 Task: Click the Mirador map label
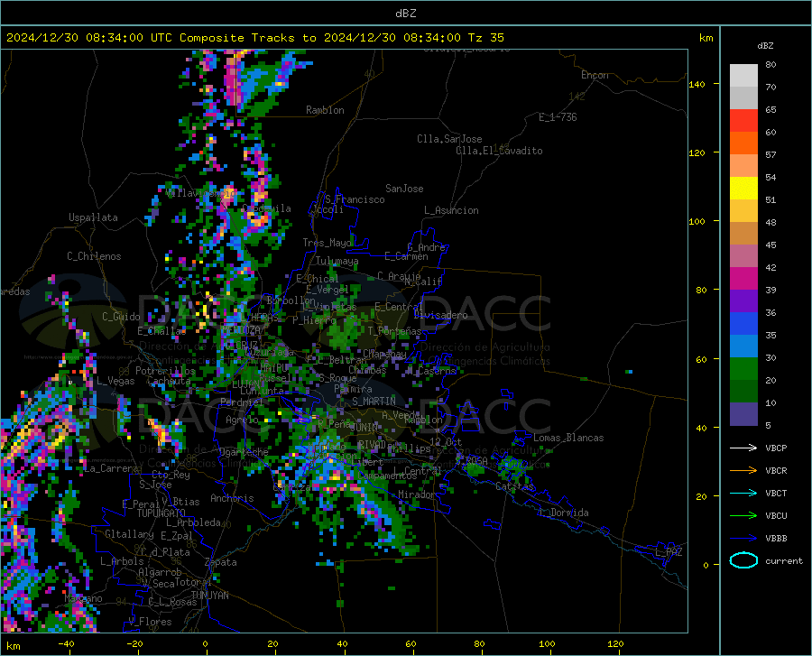(x=416, y=494)
